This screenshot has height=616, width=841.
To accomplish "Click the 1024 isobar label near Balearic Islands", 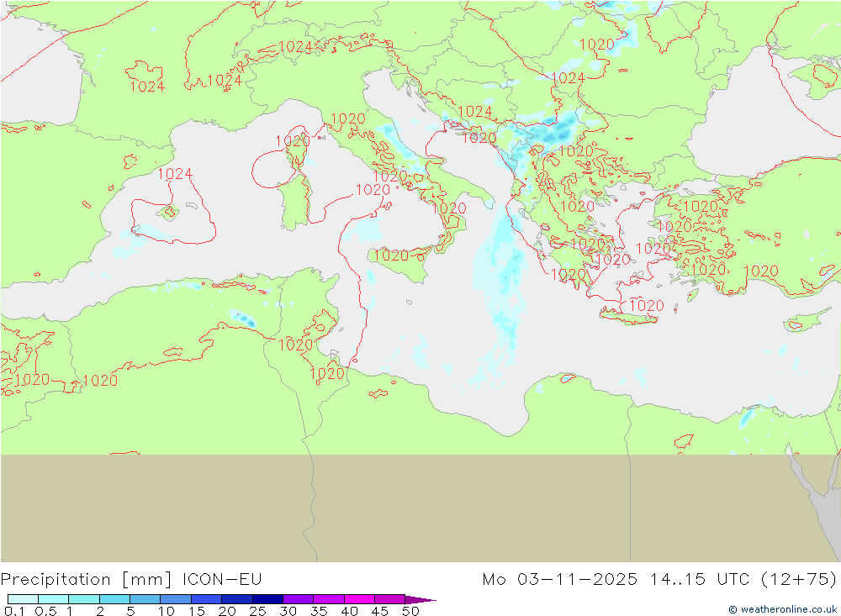I will 175,174.
